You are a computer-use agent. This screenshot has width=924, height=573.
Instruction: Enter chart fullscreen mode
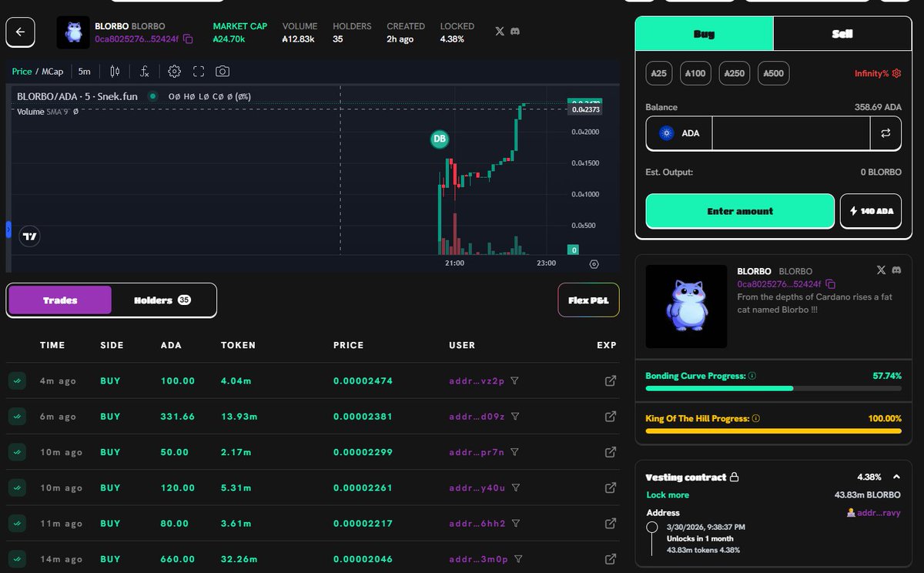pos(199,72)
